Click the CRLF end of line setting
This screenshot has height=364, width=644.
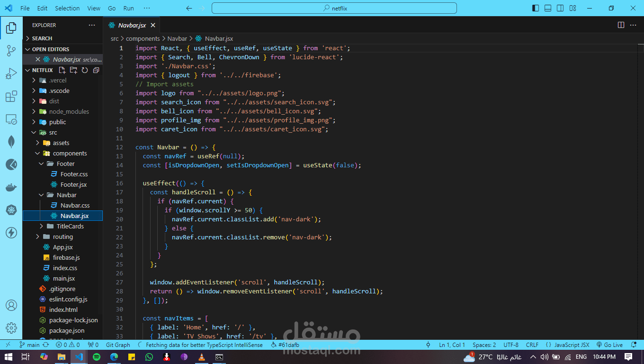[532, 345]
